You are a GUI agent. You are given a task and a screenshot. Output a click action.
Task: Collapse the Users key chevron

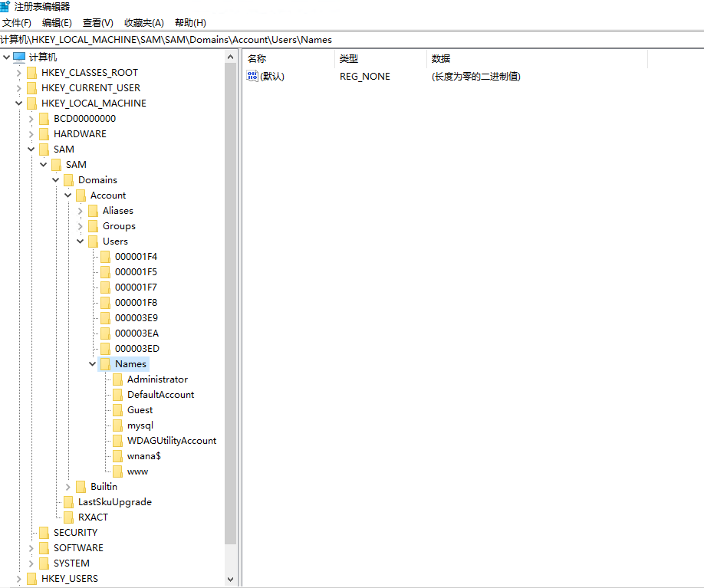click(x=80, y=241)
